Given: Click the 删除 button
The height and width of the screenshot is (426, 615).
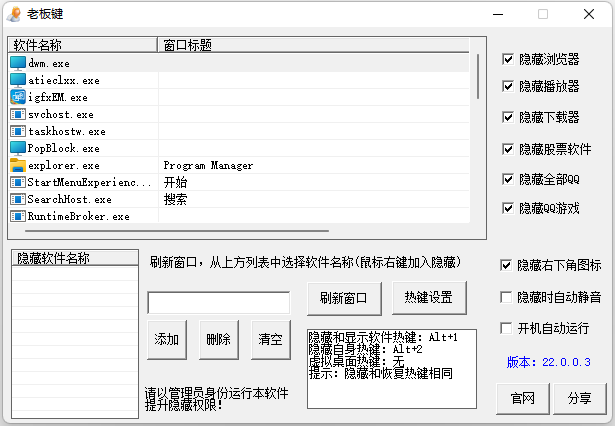Looking at the screenshot, I should pos(218,339).
